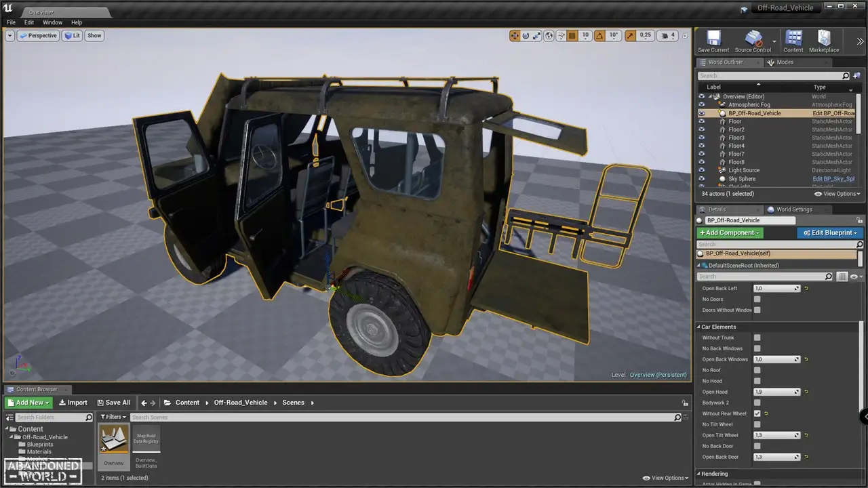868x488 pixels.
Task: Click the Import button in Content Browser
Action: click(x=73, y=403)
